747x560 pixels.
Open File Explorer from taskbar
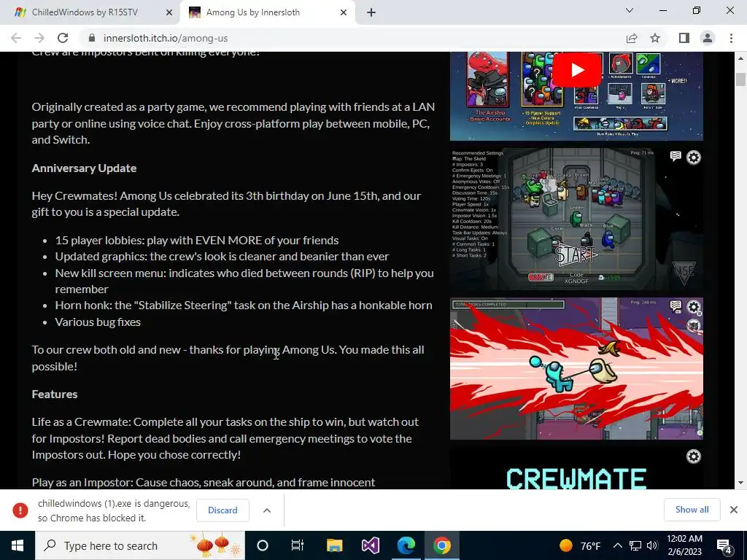[x=334, y=545]
